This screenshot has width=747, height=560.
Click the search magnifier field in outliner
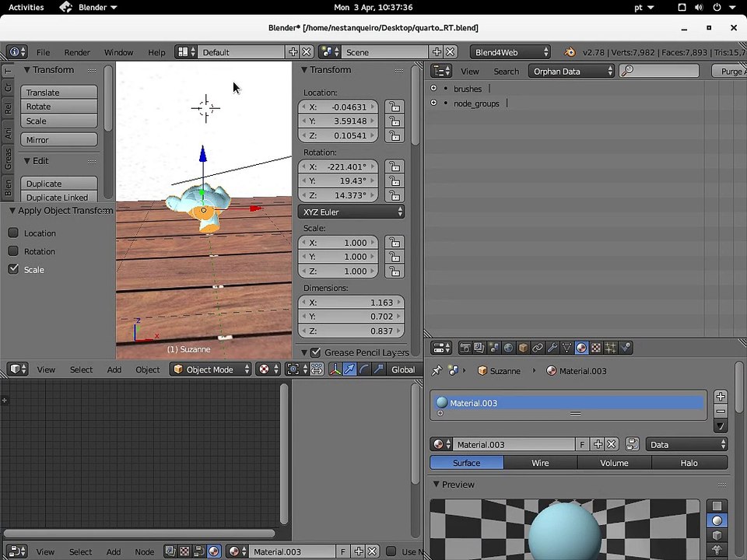[x=659, y=71]
